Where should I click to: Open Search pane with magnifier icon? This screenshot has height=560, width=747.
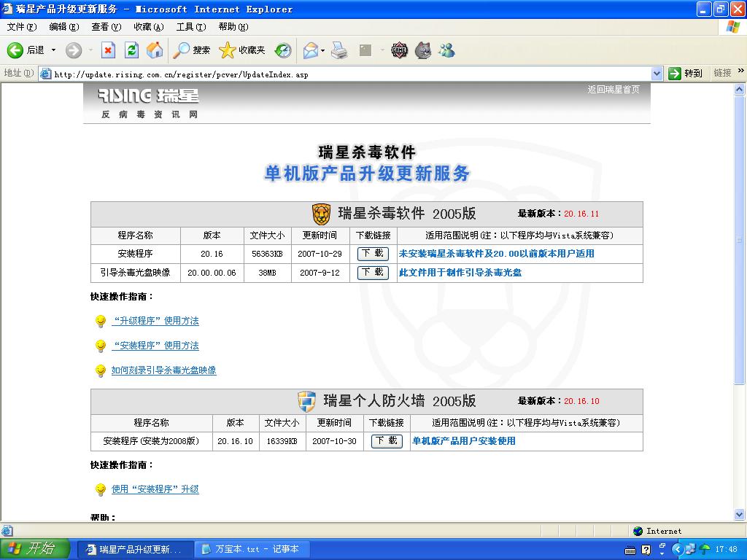tap(181, 50)
